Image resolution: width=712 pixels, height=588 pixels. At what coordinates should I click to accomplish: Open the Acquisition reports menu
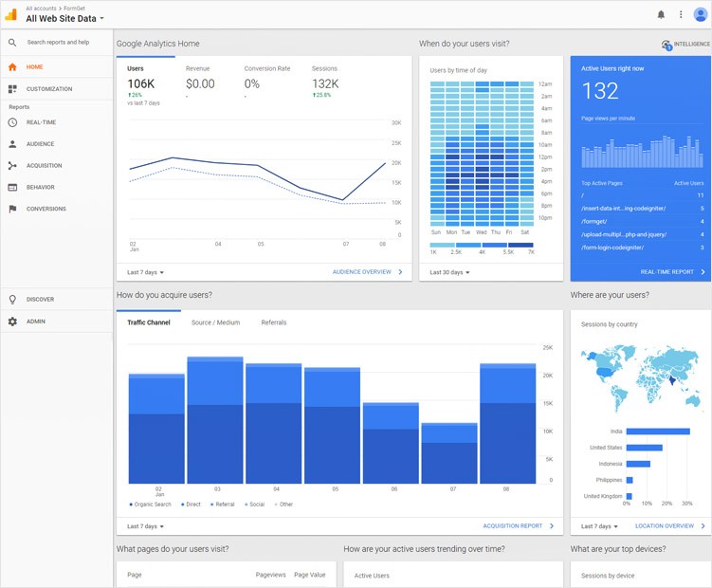coord(57,166)
